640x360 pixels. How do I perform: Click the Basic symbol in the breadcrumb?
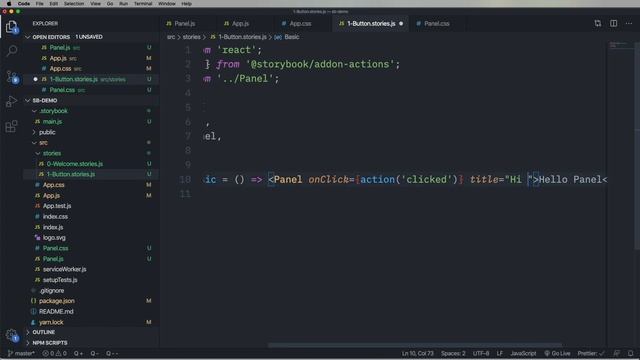click(x=291, y=37)
